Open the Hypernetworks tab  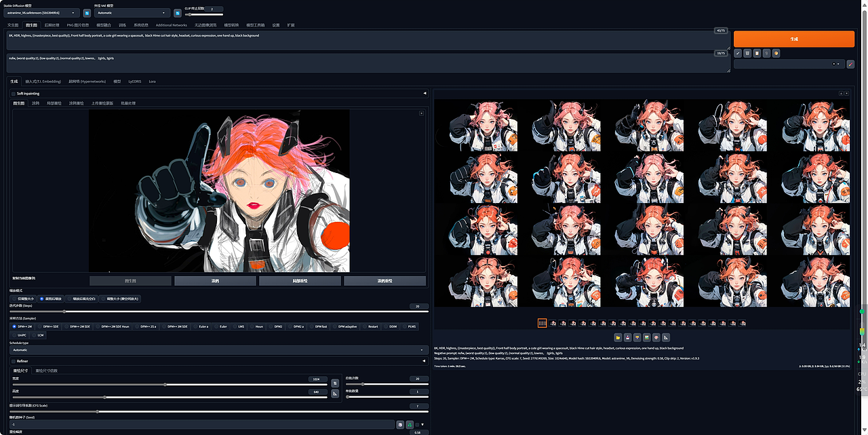click(87, 81)
